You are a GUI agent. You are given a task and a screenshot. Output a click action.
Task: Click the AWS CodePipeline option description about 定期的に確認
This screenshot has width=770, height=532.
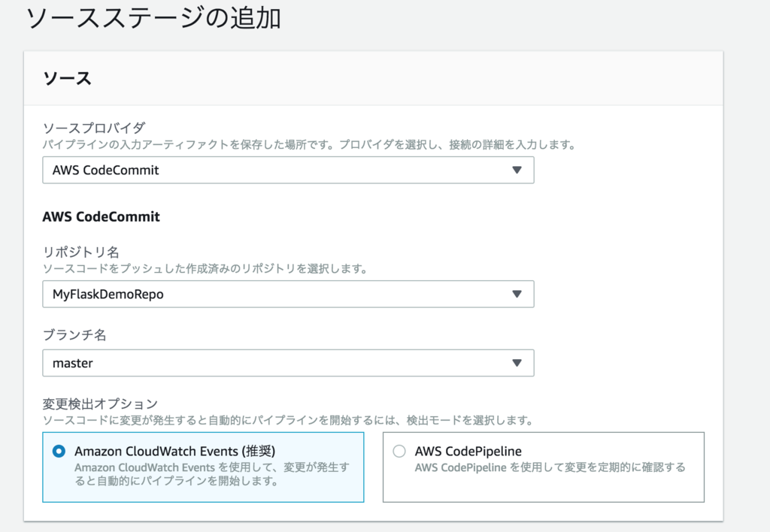click(x=550, y=467)
